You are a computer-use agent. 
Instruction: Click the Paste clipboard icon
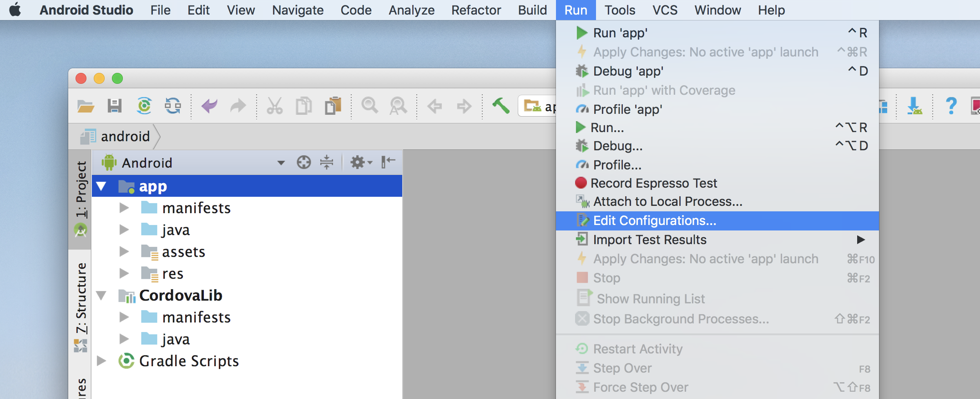pos(333,106)
